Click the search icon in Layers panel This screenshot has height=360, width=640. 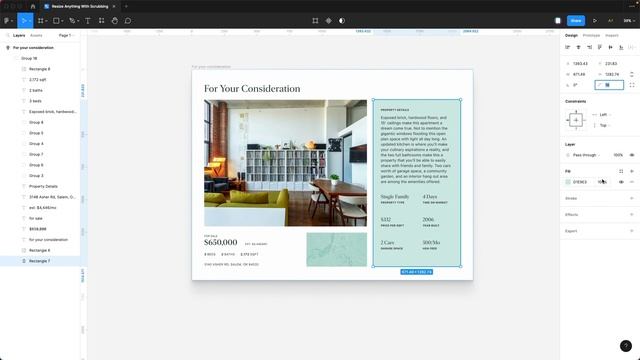point(7,36)
